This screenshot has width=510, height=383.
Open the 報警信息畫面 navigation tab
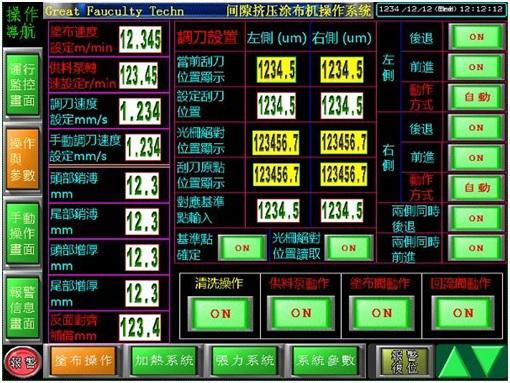[x=23, y=308]
